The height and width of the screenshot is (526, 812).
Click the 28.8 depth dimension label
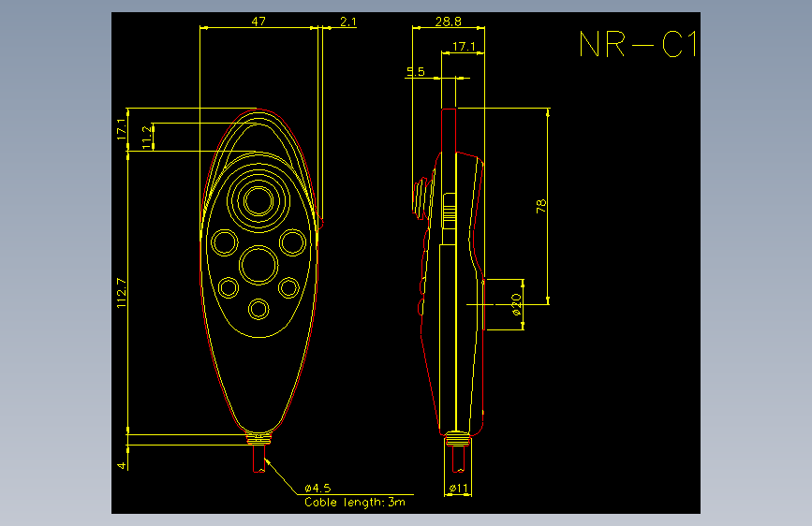tap(448, 22)
